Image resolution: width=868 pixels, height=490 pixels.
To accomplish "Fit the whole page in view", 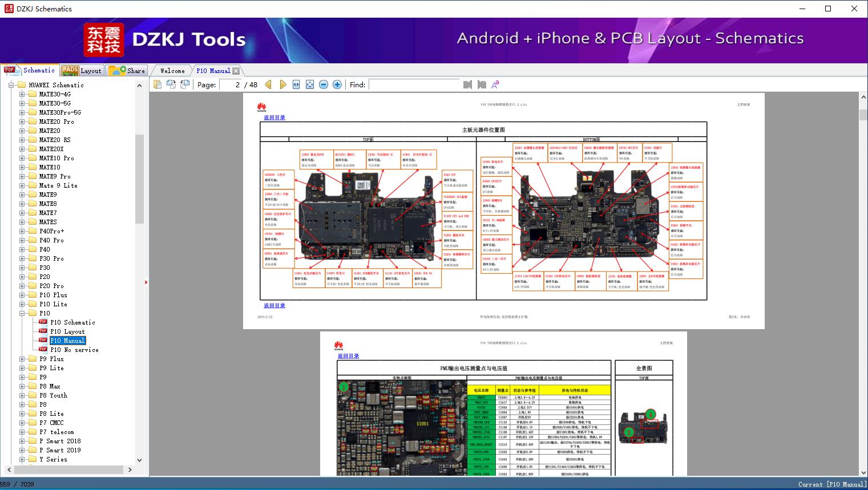I will coord(310,84).
